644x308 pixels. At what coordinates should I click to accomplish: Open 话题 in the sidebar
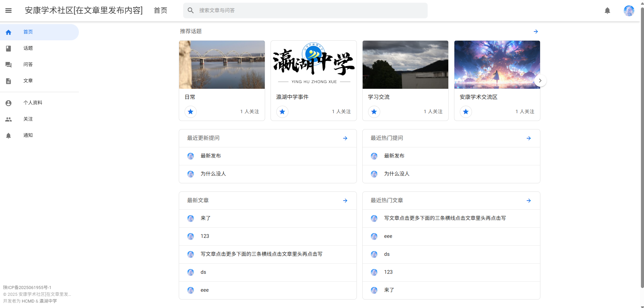point(39,48)
